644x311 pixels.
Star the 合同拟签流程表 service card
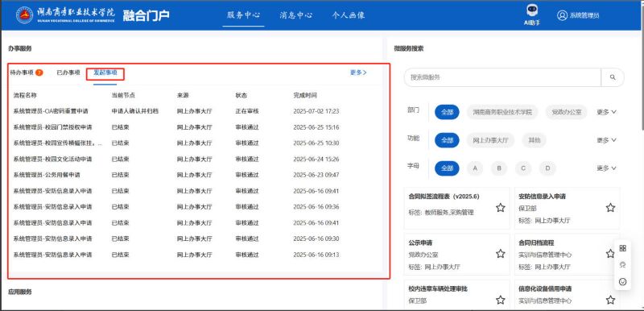pyautogui.click(x=500, y=208)
